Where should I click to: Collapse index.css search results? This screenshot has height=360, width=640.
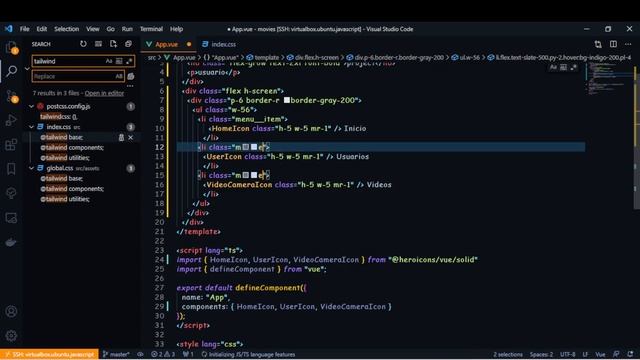click(x=31, y=127)
